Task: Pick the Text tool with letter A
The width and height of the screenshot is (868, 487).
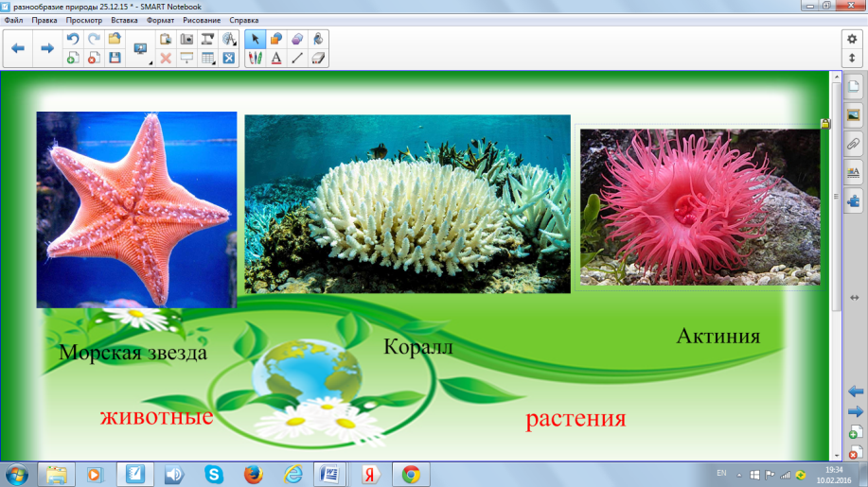Action: click(275, 58)
